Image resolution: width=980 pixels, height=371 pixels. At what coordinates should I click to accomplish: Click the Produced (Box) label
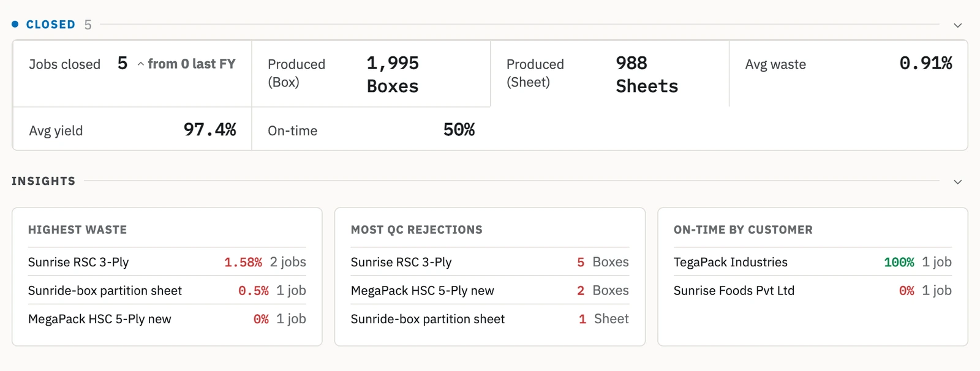point(296,73)
